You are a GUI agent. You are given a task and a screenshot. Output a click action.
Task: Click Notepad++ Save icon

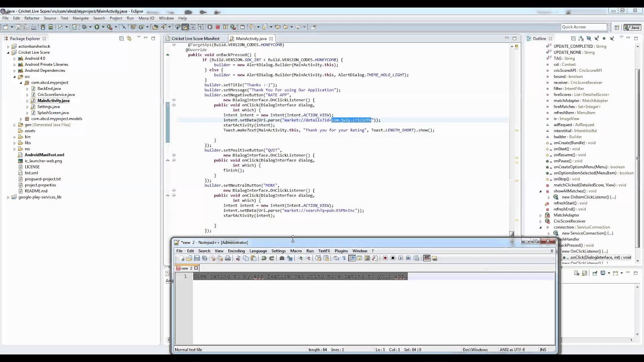point(197,258)
